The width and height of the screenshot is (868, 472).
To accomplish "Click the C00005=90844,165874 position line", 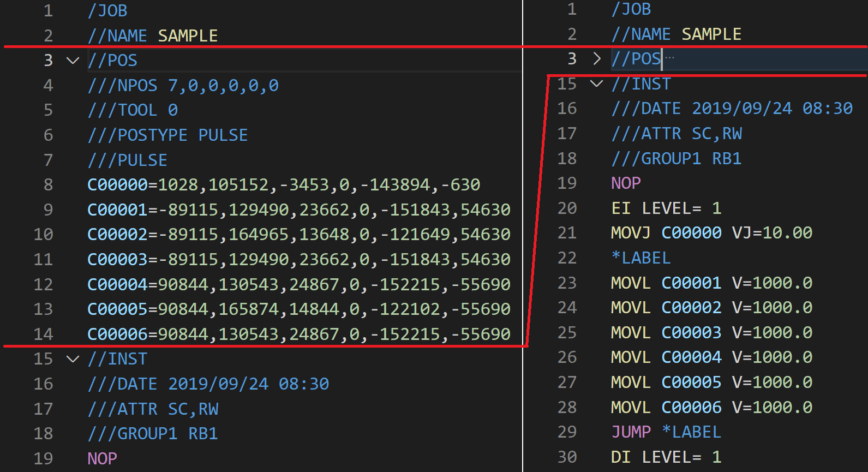I will 299,309.
